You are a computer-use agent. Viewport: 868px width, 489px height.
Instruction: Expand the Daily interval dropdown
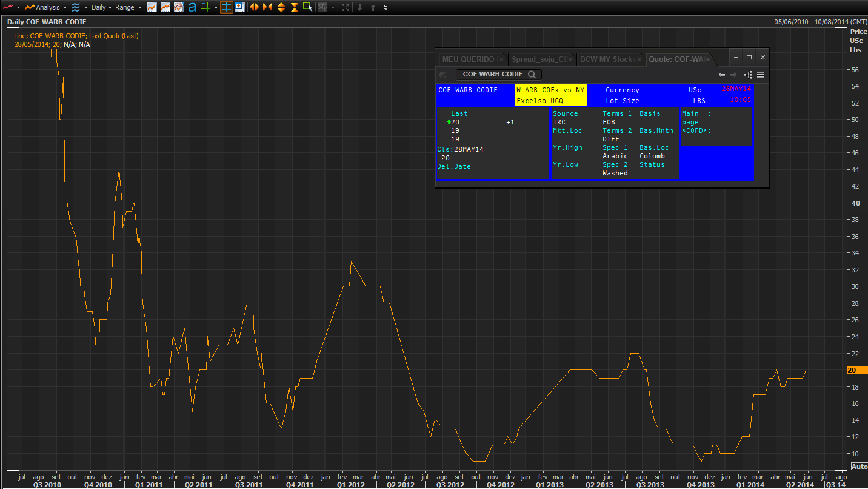[x=101, y=7]
